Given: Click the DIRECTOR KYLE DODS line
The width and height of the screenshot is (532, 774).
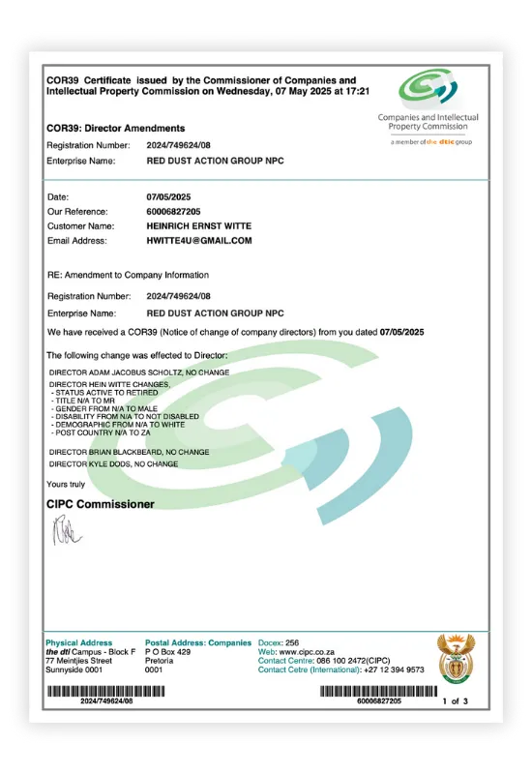Looking at the screenshot, I should (x=113, y=464).
